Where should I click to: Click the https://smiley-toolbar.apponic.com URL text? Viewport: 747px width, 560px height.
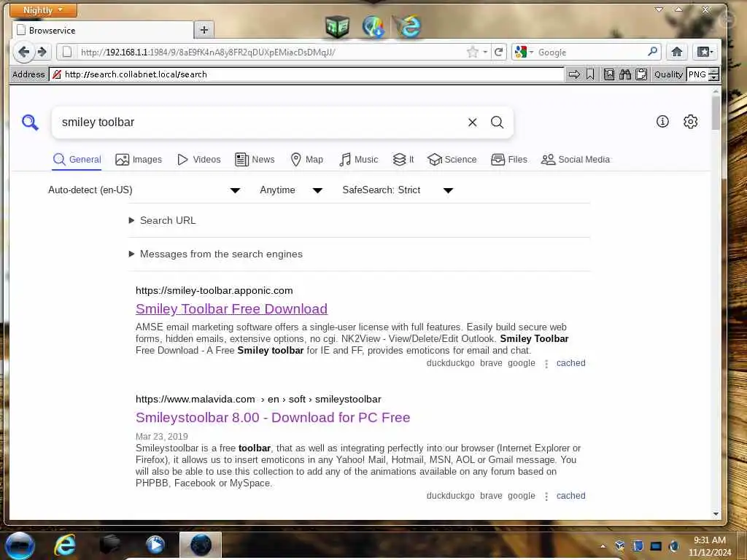pos(214,290)
